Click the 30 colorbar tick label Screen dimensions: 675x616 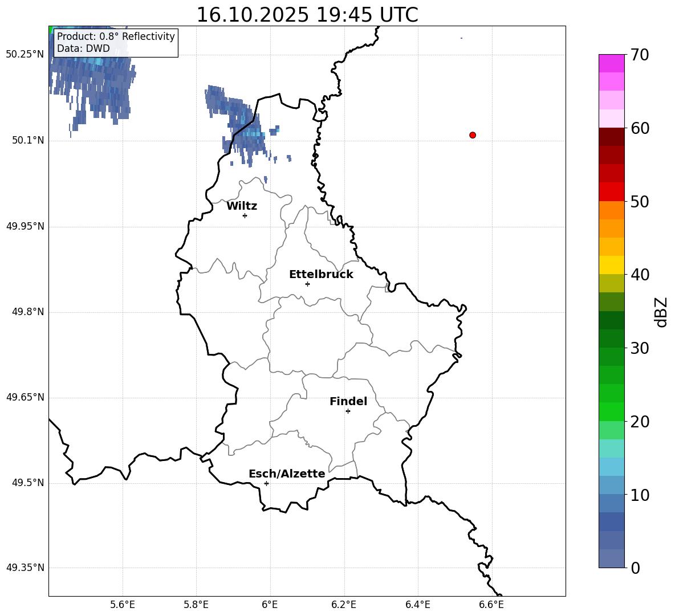[640, 348]
